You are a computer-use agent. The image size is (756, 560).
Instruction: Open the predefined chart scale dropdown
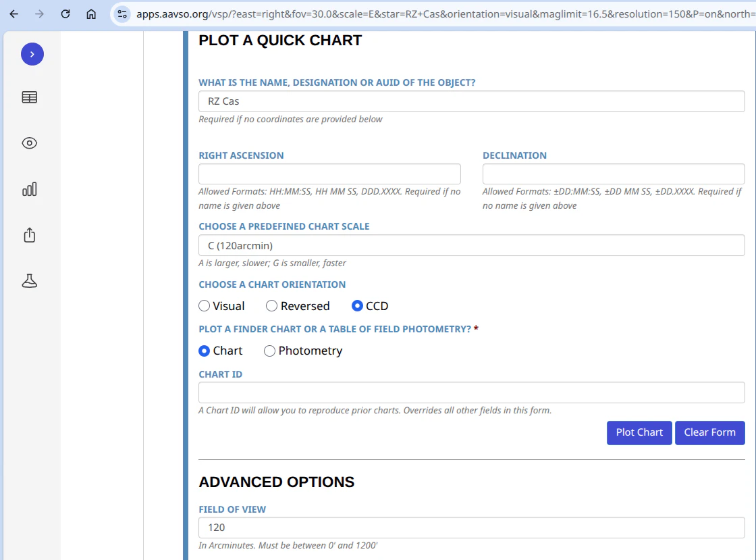pos(472,245)
